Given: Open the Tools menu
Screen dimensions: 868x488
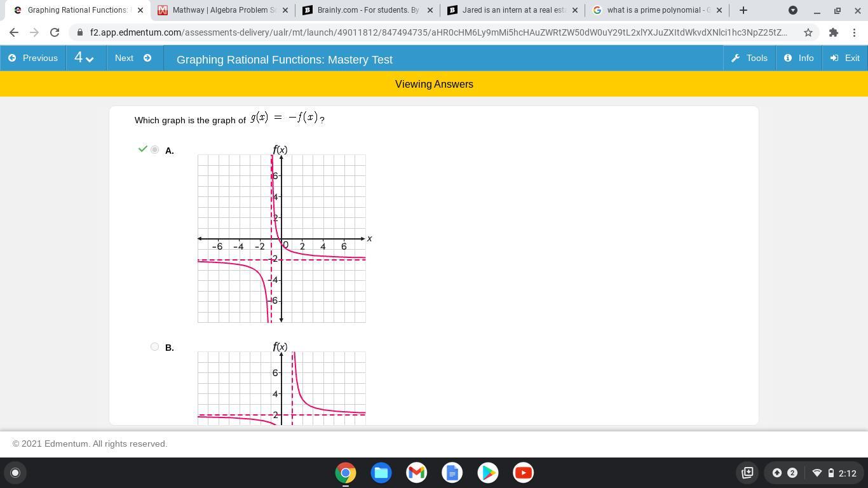Looking at the screenshot, I should 750,58.
